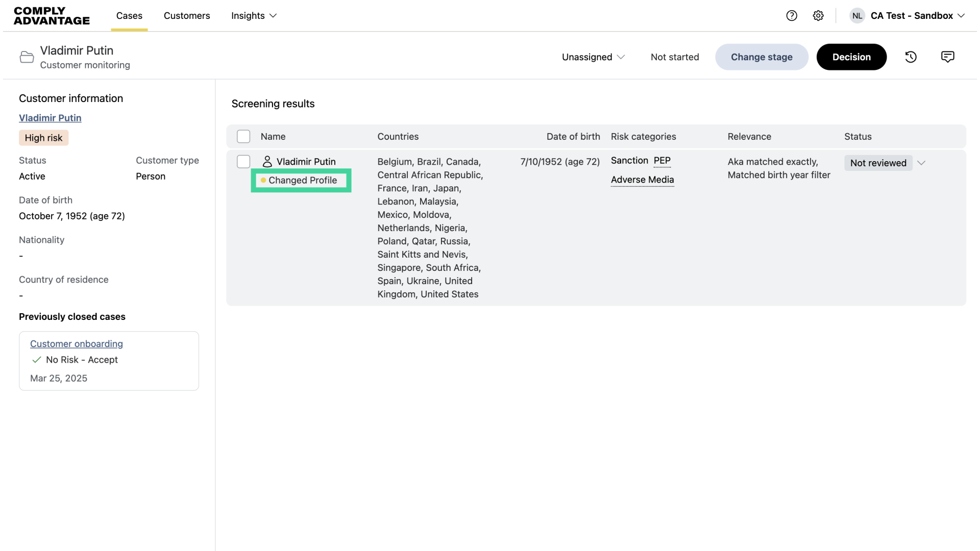Open the settings gear icon
The width and height of the screenshot is (980, 551).
click(818, 16)
